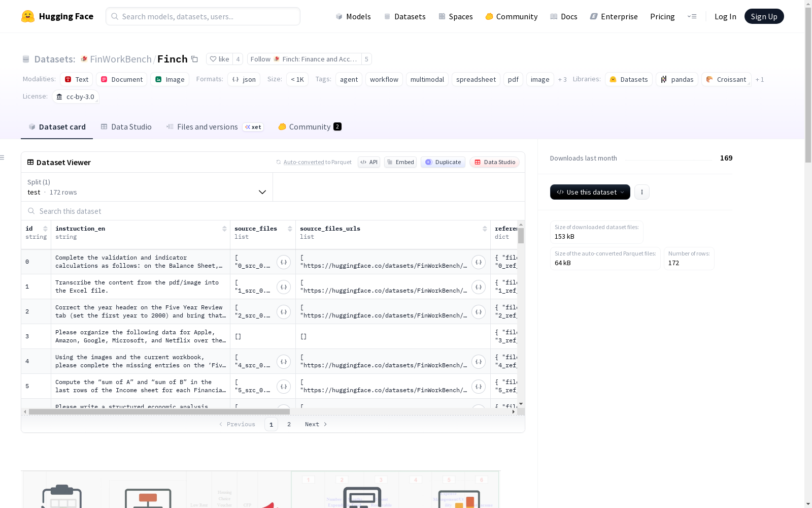Open Datasets in the top navigation
The image size is (812, 508).
[404, 16]
